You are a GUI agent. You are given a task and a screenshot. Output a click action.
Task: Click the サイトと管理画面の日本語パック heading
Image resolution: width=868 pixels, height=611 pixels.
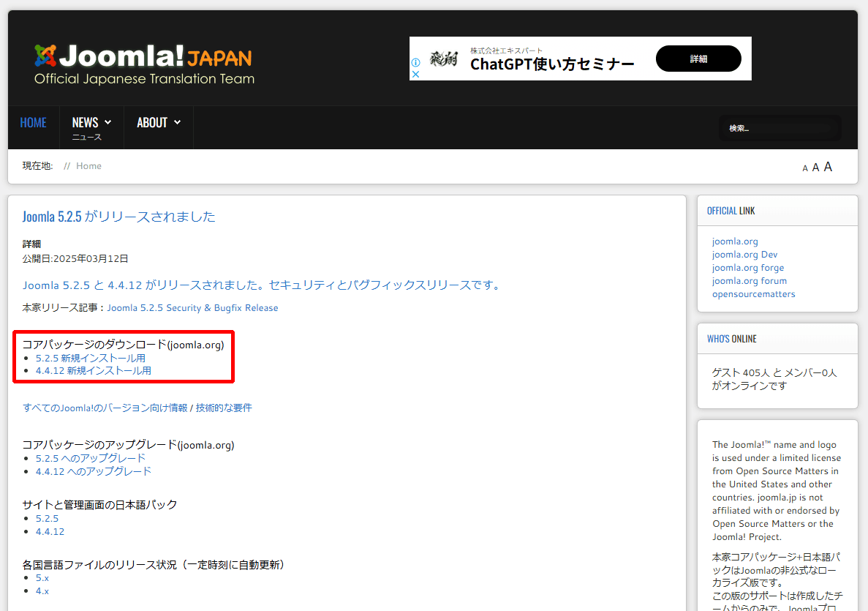99,505
